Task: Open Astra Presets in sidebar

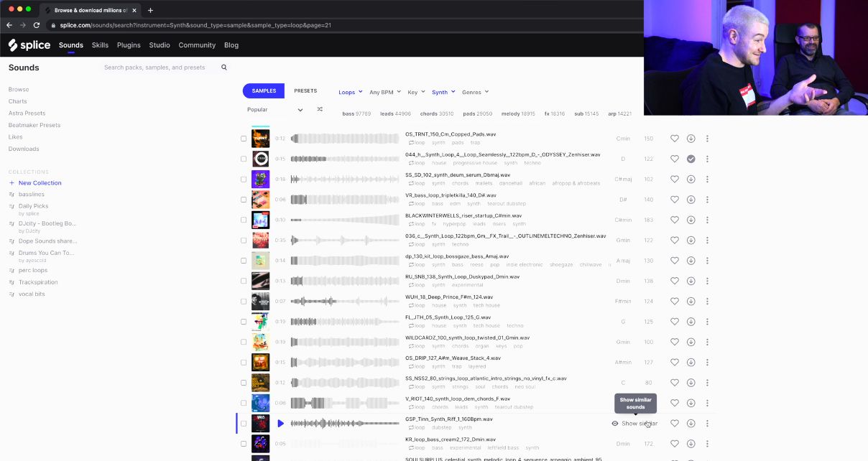Action: coord(27,113)
